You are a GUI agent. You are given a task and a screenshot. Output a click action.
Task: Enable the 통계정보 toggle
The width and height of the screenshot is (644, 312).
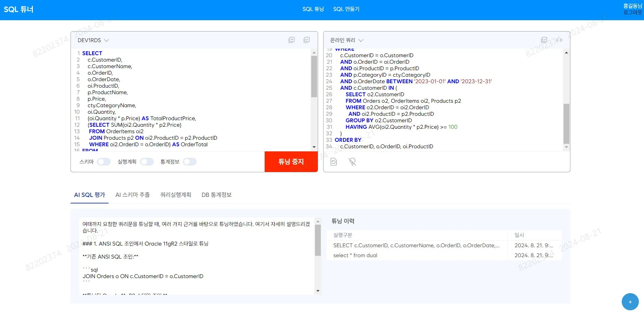[190, 162]
